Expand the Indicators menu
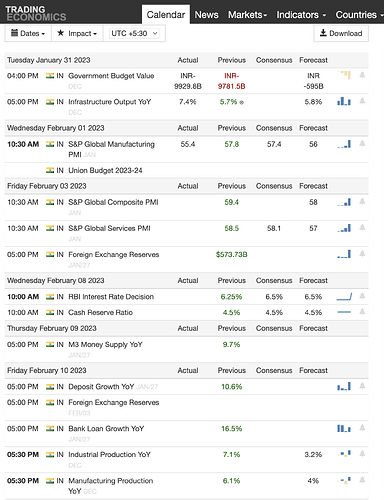 pyautogui.click(x=301, y=15)
